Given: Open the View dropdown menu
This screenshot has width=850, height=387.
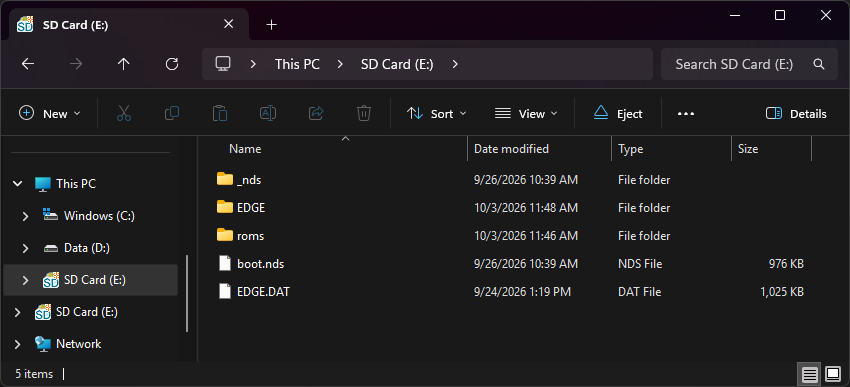Looking at the screenshot, I should [526, 113].
